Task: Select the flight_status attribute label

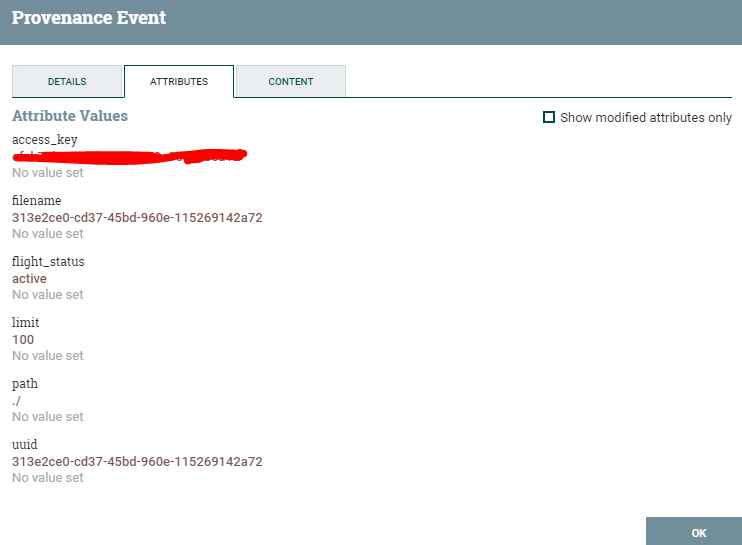Action: pos(48,262)
